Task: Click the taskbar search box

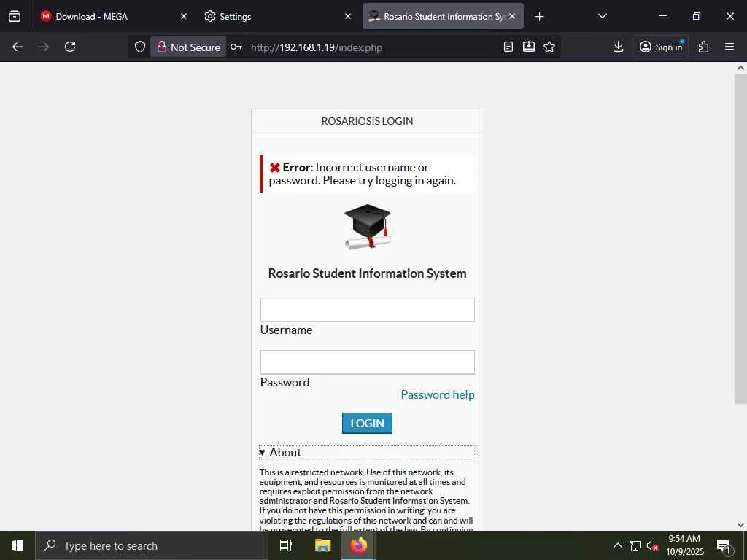Action: pyautogui.click(x=152, y=545)
